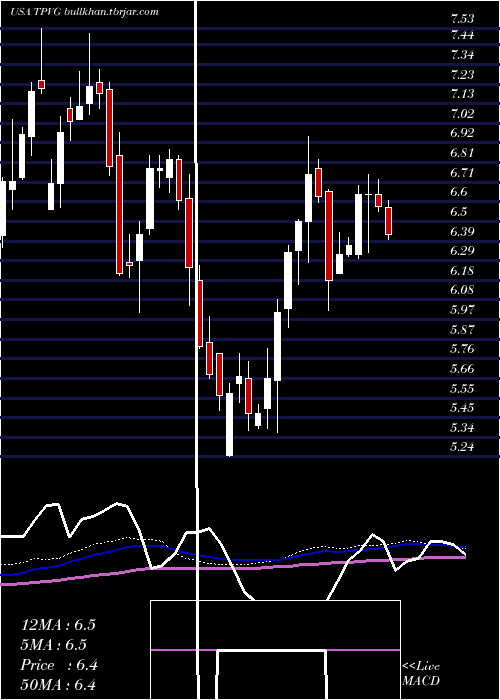500x700 pixels.
Task: Click the 7.34 price axis label
Action: click(462, 55)
